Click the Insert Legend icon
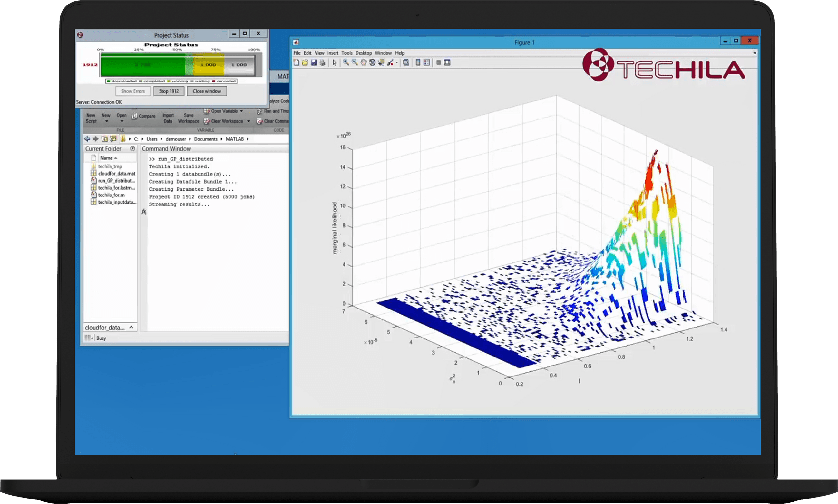The width and height of the screenshot is (838, 504). tap(426, 62)
